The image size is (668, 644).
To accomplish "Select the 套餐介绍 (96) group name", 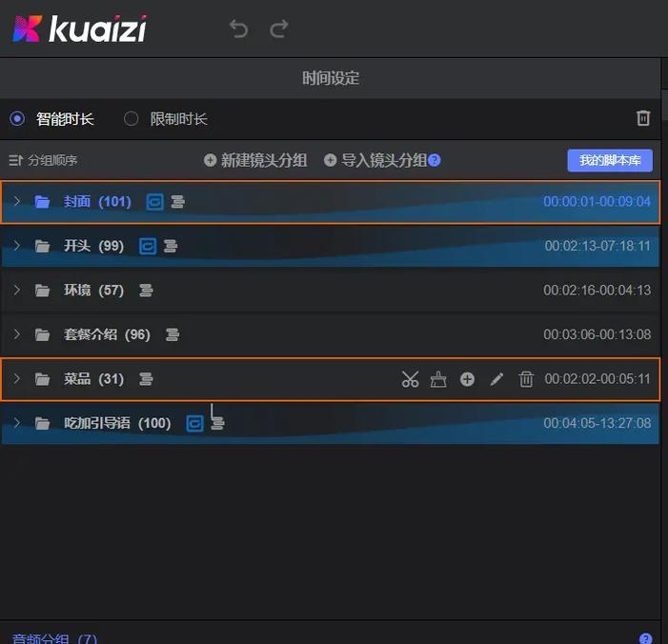I will (107, 334).
